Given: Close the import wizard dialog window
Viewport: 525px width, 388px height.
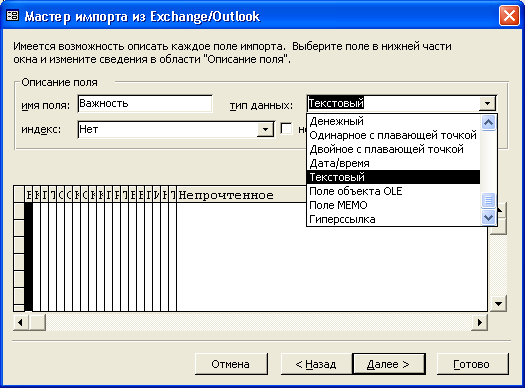Looking at the screenshot, I should click(509, 16).
